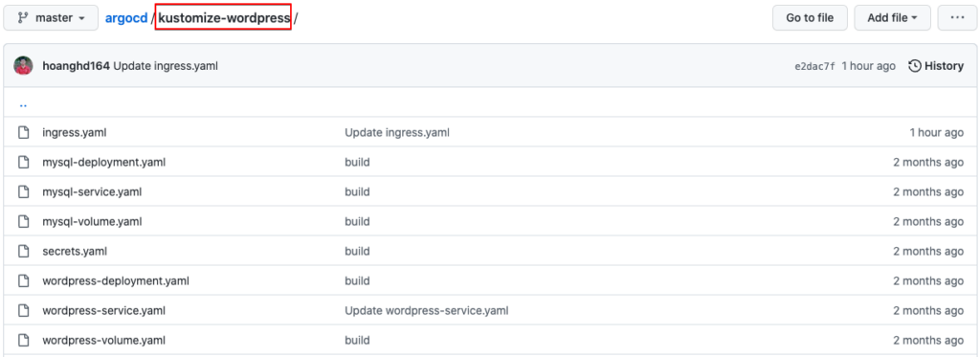View commit History

pyautogui.click(x=936, y=66)
